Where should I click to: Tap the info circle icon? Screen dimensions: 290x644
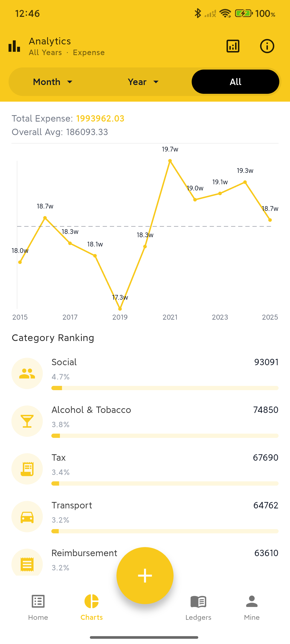coord(267,46)
